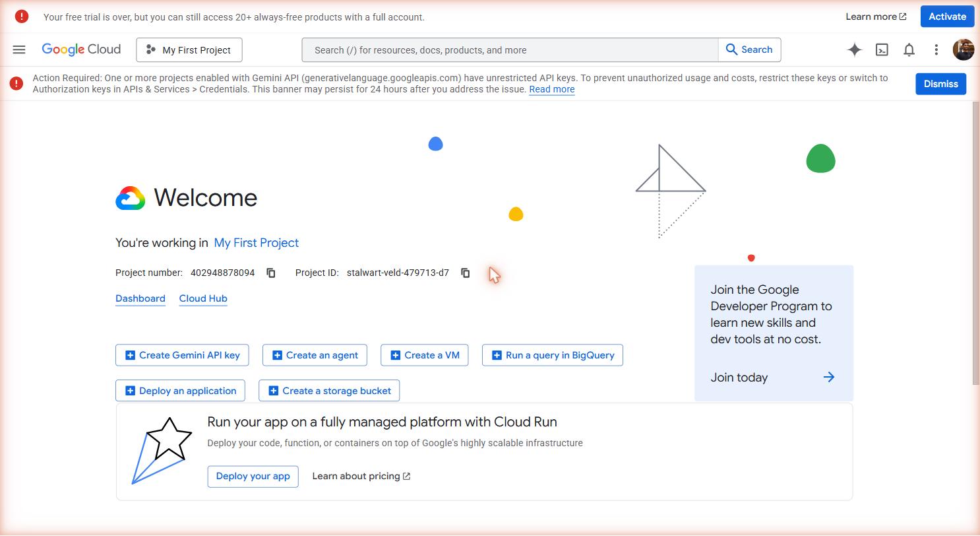Screen dimensions: 980x536
Task: Click Learn more about free trial
Action: click(876, 17)
